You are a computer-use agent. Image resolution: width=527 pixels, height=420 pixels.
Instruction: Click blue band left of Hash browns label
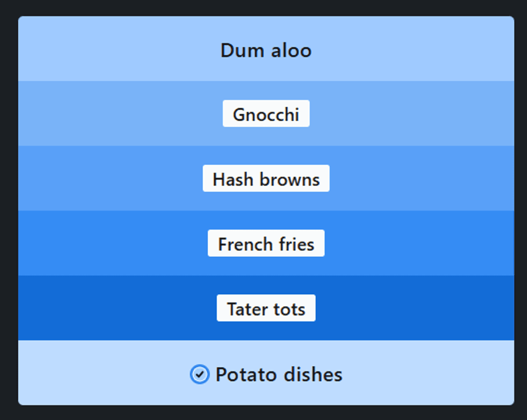click(110, 179)
